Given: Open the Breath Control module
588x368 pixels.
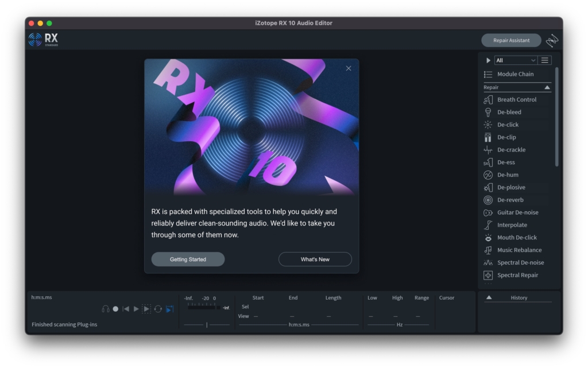Looking at the screenshot, I should tap(516, 99).
